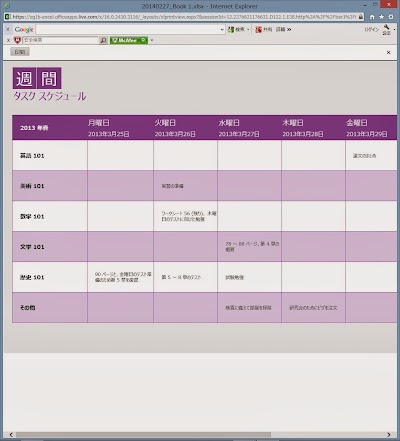Expand the Google search button dropdown
The image size is (400, 441).
(x=248, y=30)
